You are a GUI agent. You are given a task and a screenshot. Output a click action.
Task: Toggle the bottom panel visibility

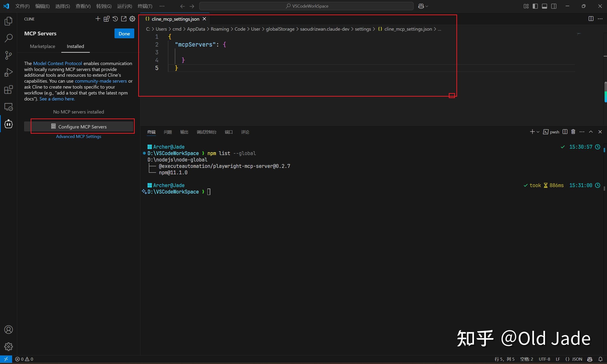545,6
